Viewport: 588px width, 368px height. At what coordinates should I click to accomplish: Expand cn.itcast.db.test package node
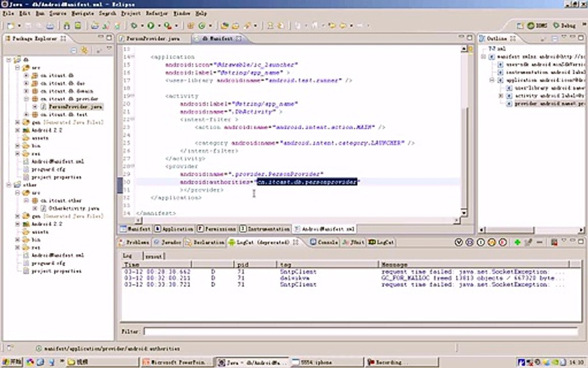coord(26,114)
